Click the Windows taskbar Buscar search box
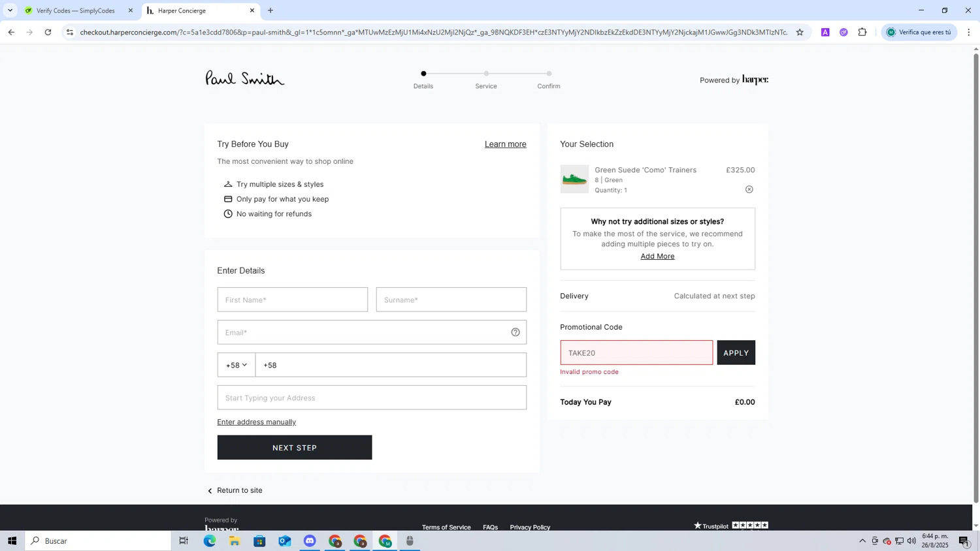 click(x=98, y=541)
